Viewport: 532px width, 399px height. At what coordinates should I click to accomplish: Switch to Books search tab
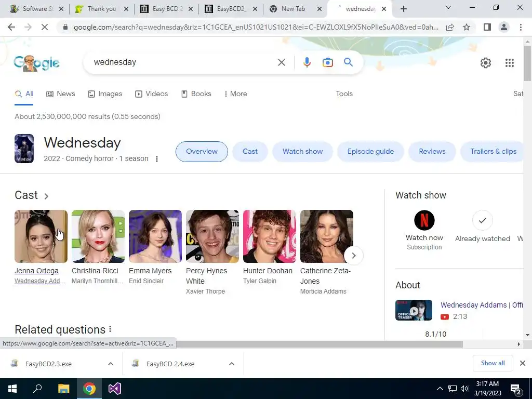tap(196, 94)
